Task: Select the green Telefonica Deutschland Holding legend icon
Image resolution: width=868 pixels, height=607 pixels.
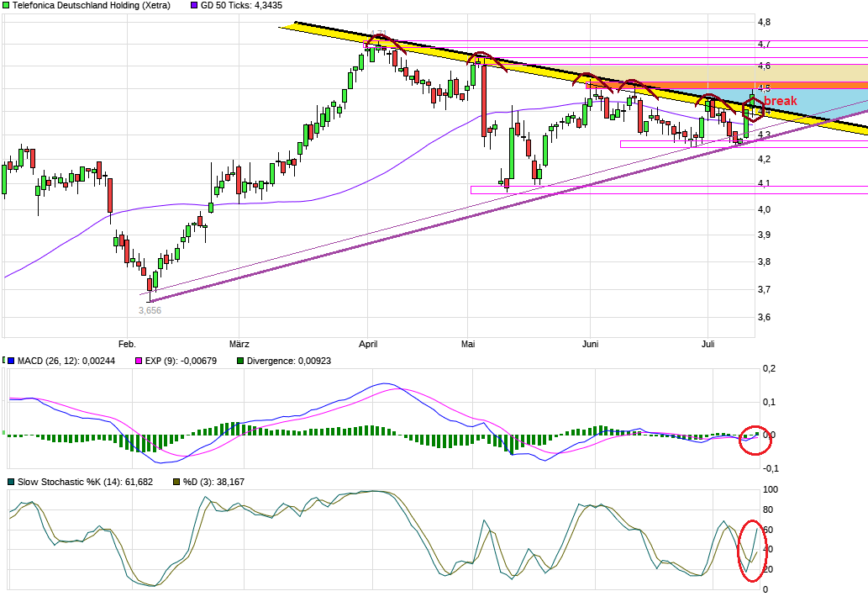Action: pyautogui.click(x=6, y=5)
